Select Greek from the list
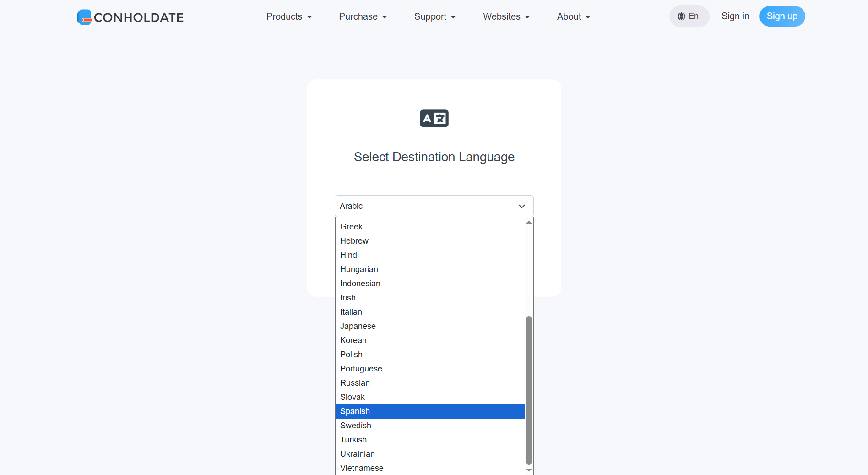Image resolution: width=868 pixels, height=475 pixels. (x=430, y=227)
